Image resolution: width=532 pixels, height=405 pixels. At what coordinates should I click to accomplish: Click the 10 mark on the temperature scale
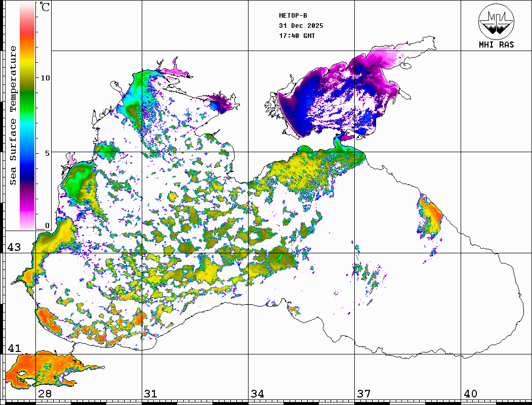(x=46, y=78)
